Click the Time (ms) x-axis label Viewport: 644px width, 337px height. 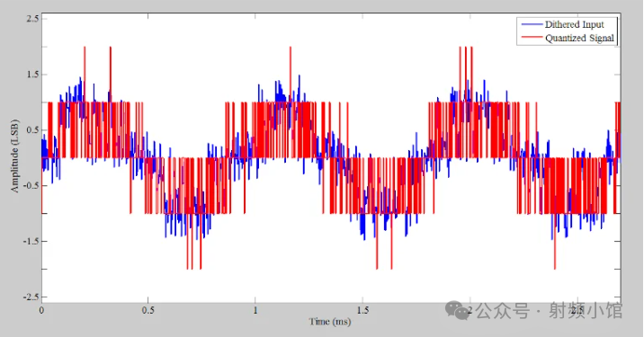coord(330,322)
